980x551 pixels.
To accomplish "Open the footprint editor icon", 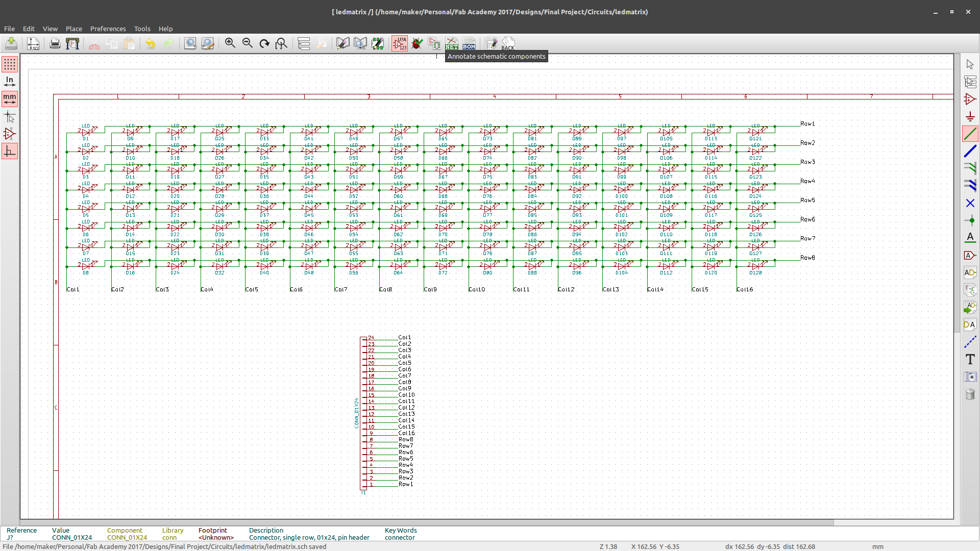I will pos(378,43).
